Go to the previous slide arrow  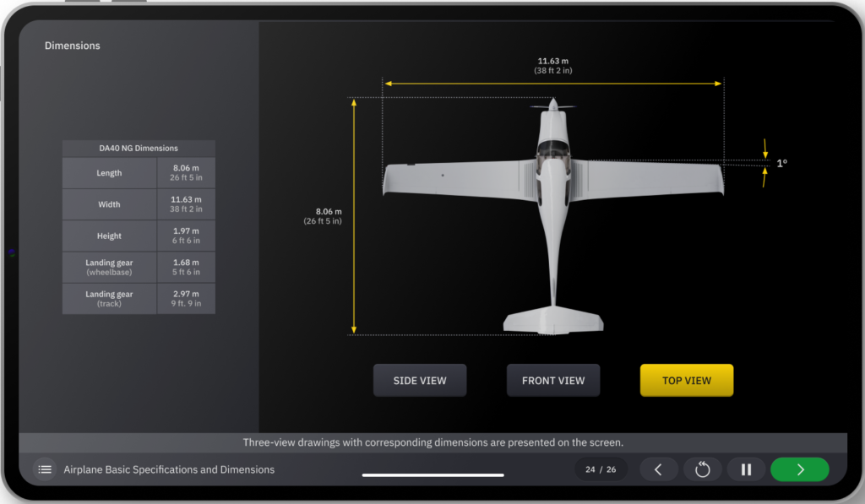pyautogui.click(x=659, y=469)
